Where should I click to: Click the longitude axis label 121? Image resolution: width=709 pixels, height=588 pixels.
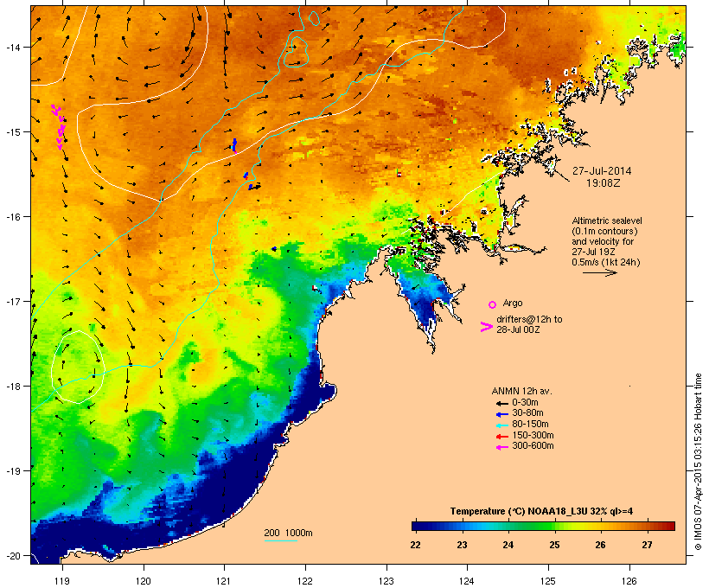pos(224,581)
